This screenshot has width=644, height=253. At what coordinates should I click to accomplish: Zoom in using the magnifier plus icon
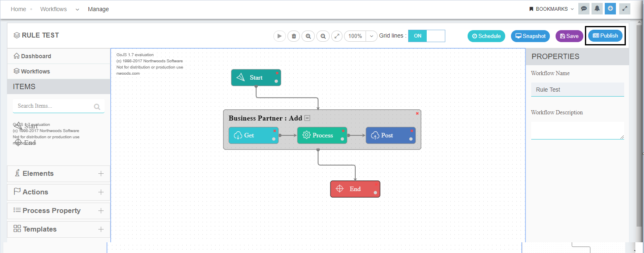[308, 36]
